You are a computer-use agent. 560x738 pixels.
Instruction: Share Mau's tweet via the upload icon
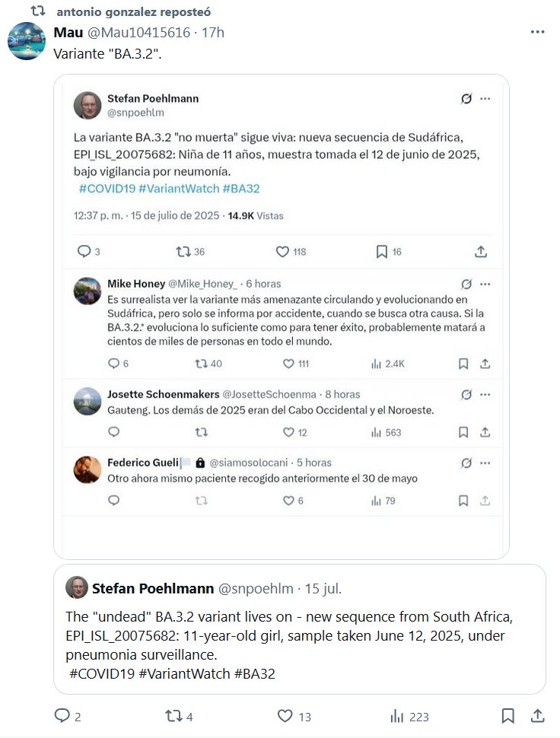[536, 716]
